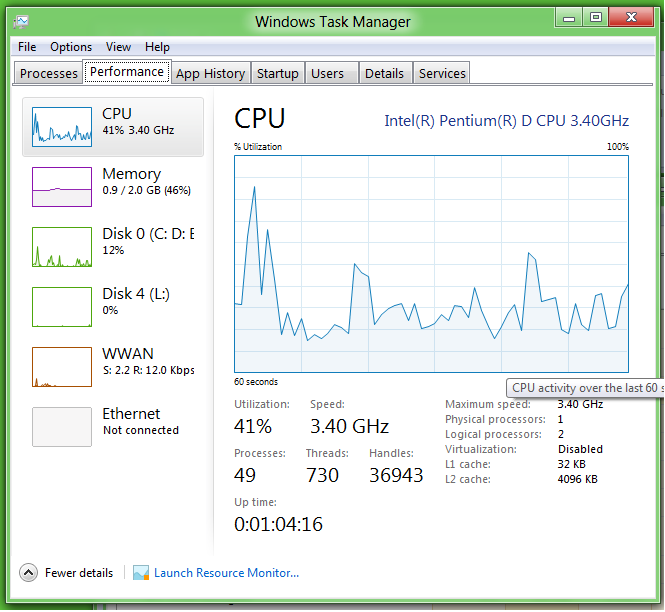The height and width of the screenshot is (612, 665).
Task: Click the 100% graph axis label
Action: (618, 147)
